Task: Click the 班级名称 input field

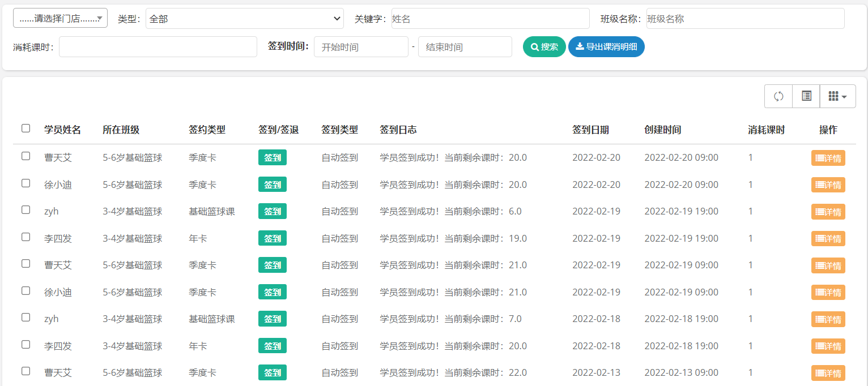Action: coord(745,19)
